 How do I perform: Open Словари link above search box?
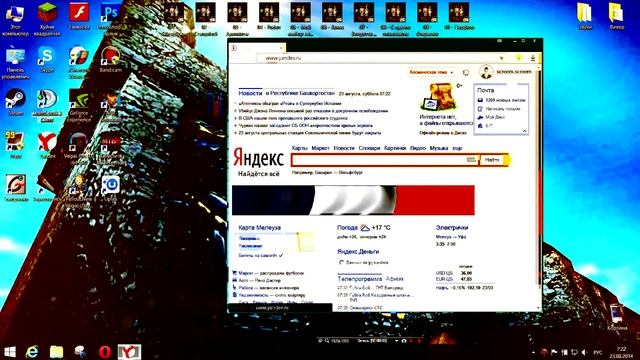coord(369,148)
